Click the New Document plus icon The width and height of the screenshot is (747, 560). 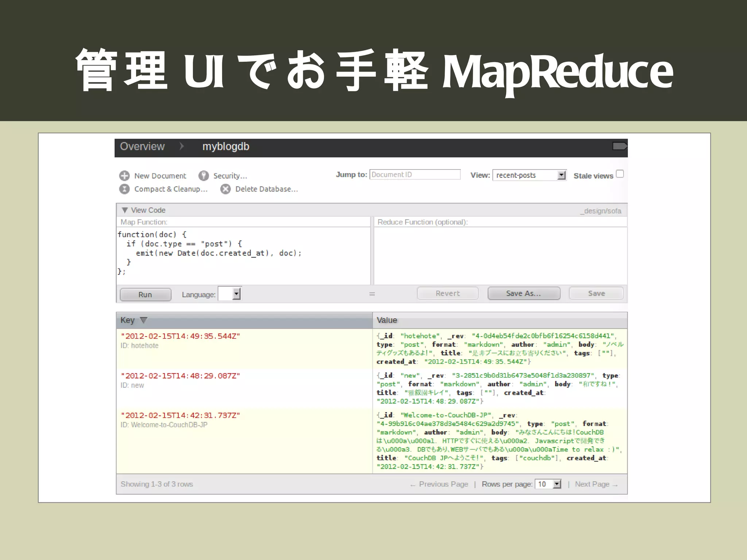124,176
